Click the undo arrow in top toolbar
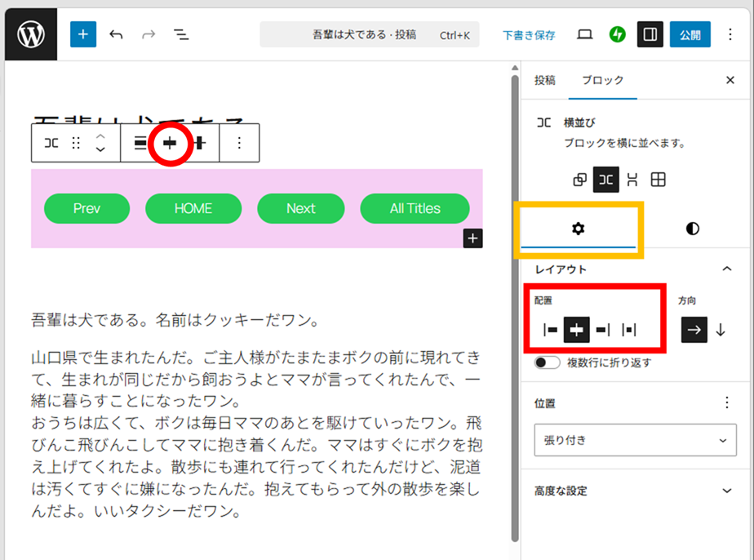Screen dimensions: 754x560 pos(116,34)
